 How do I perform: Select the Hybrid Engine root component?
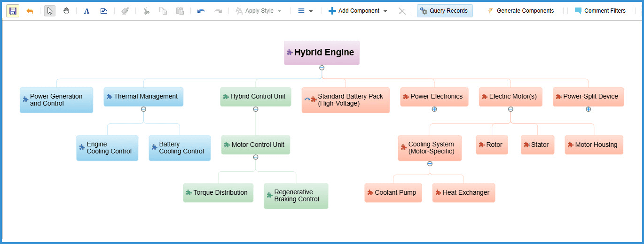[322, 53]
